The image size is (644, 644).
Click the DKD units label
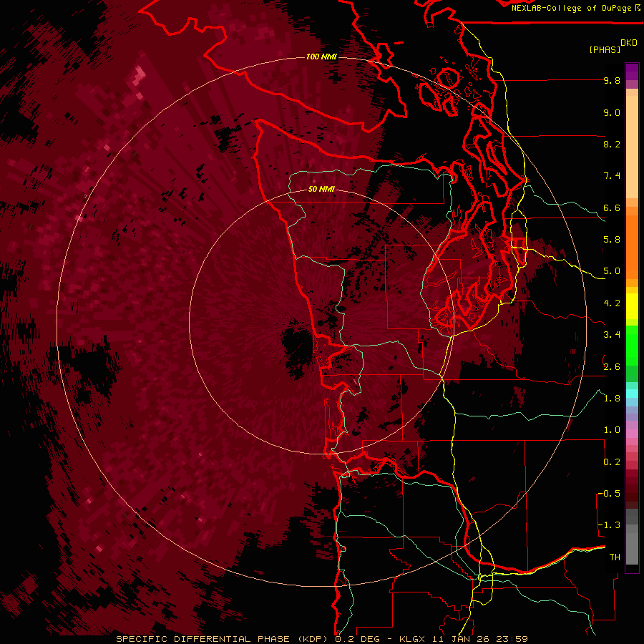(629, 43)
